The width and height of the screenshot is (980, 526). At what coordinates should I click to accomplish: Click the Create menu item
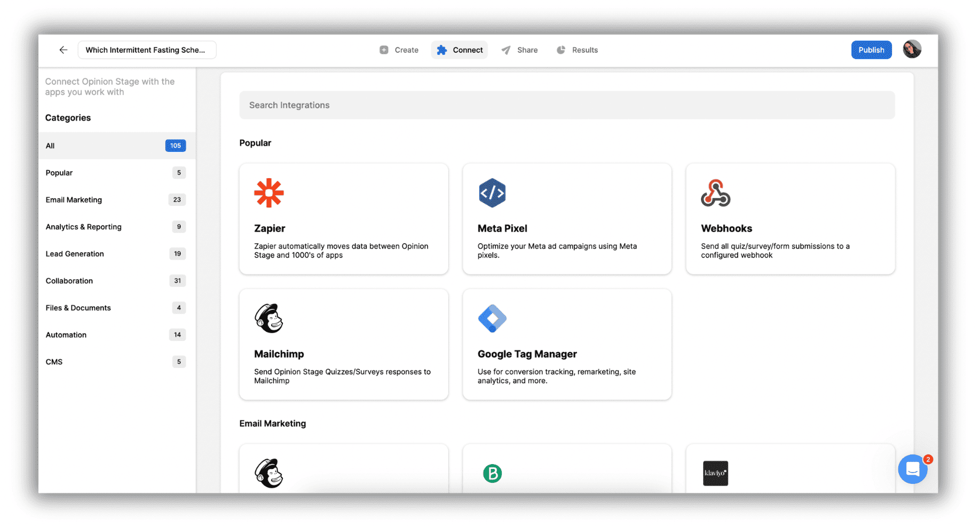(399, 50)
